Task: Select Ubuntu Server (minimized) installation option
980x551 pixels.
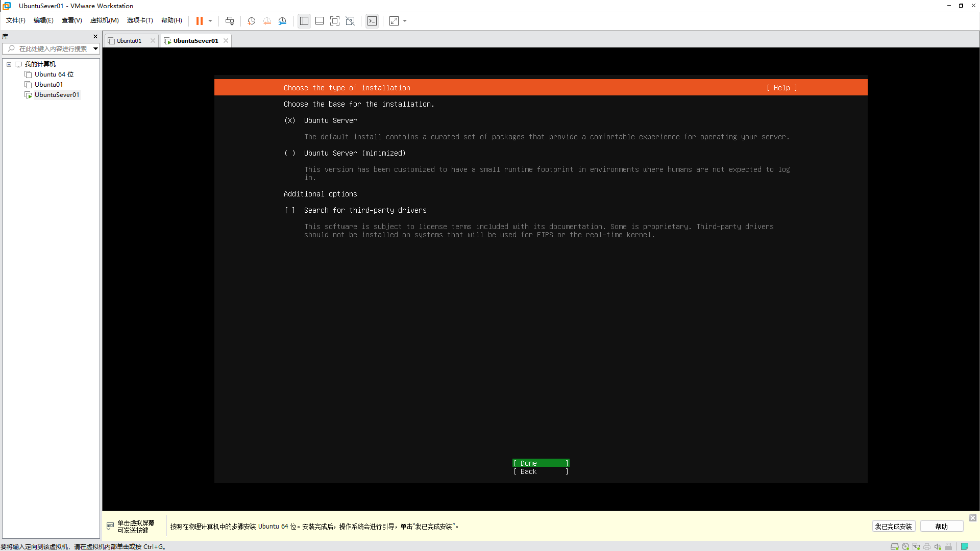Action: [x=290, y=153]
